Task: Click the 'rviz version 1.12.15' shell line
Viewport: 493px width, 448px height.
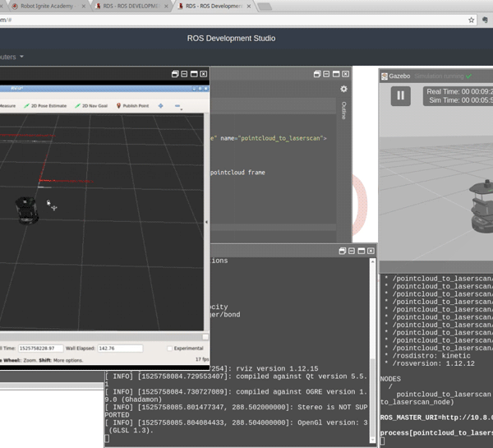Action: tap(277, 368)
